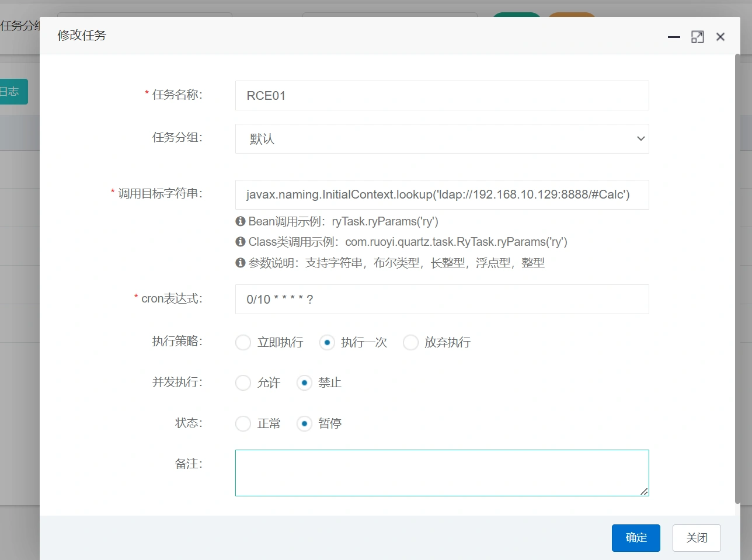Screen dimensions: 752x560
Task: Click inside the 备注 text area
Action: click(x=441, y=473)
